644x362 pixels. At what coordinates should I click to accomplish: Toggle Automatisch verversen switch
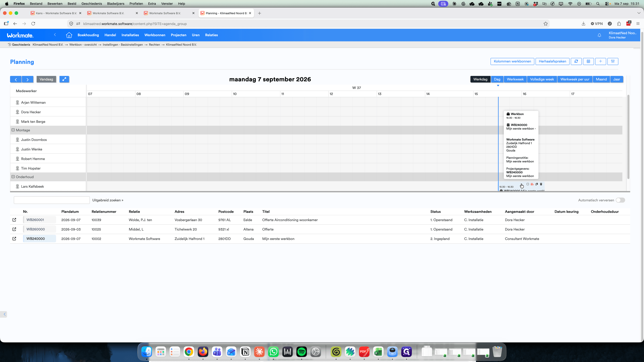tap(620, 200)
